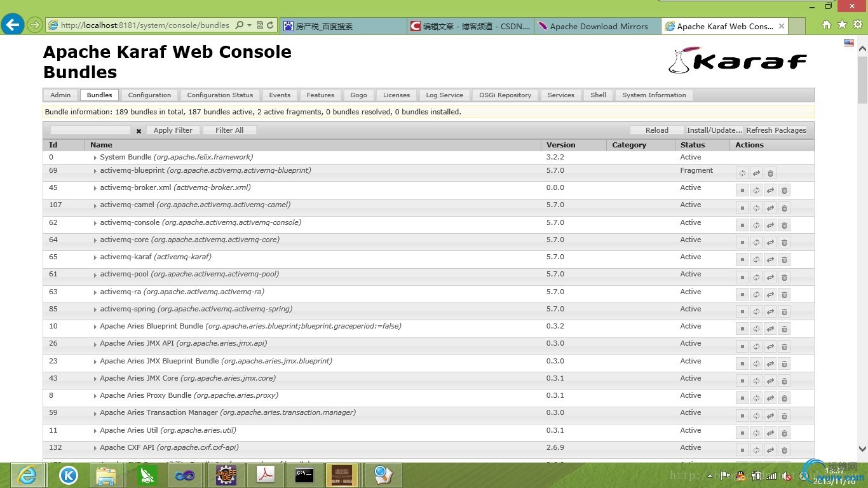Expand Apache Aries Blueprint Bundle details
The height and width of the screenshot is (488, 868).
coord(95,327)
